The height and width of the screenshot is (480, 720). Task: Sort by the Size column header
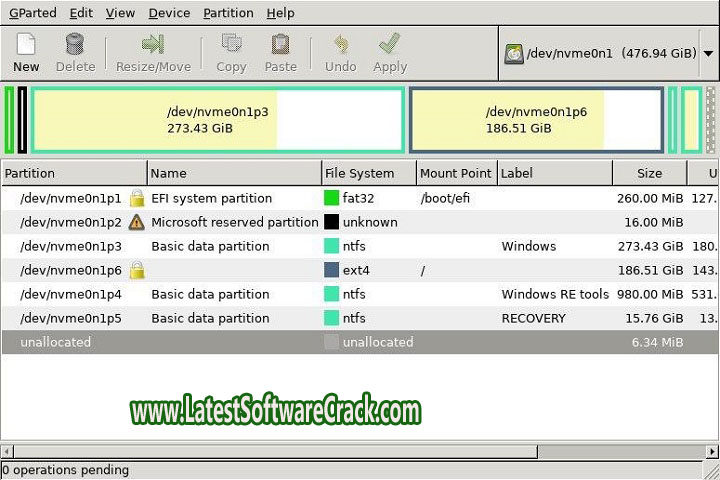point(650,173)
